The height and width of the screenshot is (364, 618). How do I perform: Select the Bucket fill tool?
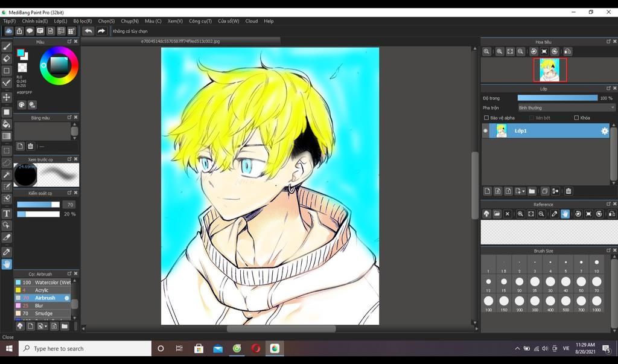click(x=7, y=124)
